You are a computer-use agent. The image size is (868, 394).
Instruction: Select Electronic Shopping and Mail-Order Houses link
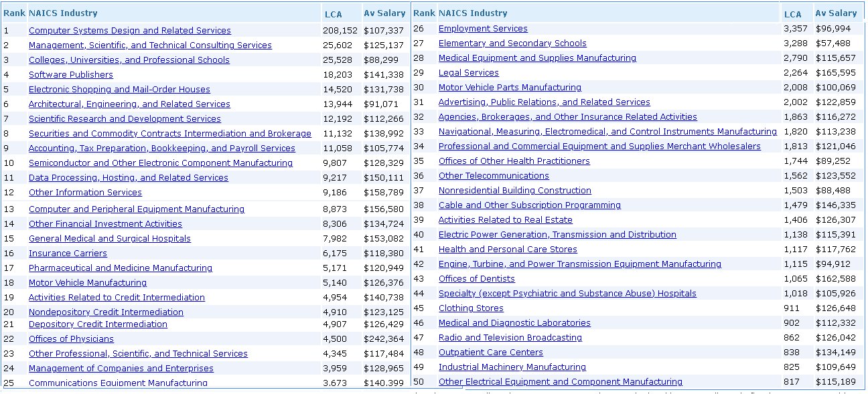click(119, 90)
